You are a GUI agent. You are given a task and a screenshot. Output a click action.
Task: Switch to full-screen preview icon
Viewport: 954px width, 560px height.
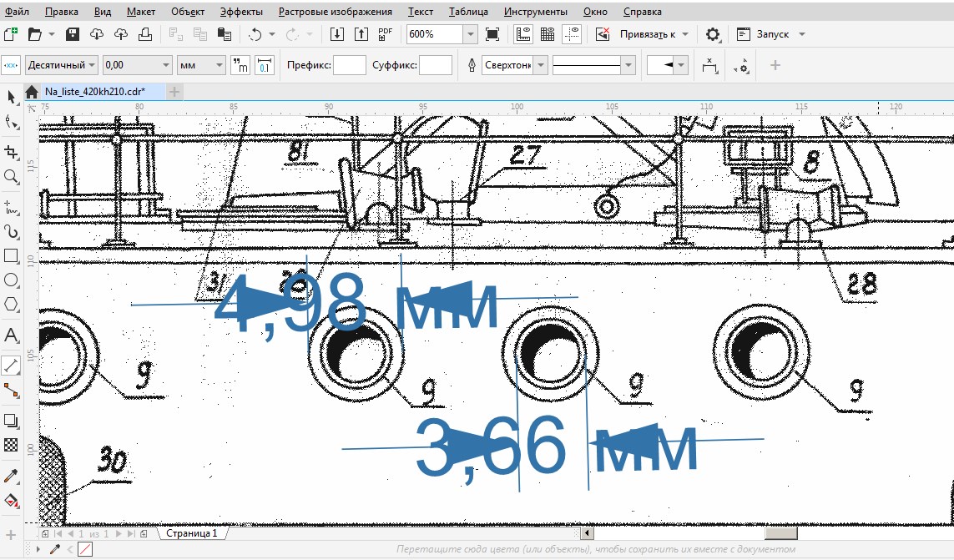tap(492, 34)
